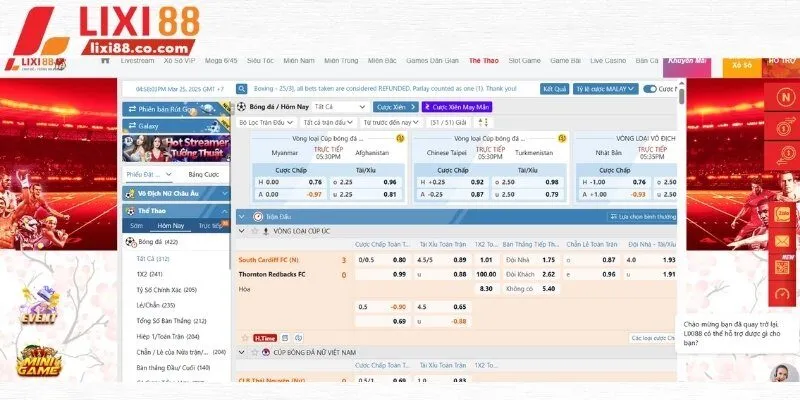The width and height of the screenshot is (800, 400).
Task: Open the Tất Cả dropdown next to Hôm Nay
Action: (339, 106)
